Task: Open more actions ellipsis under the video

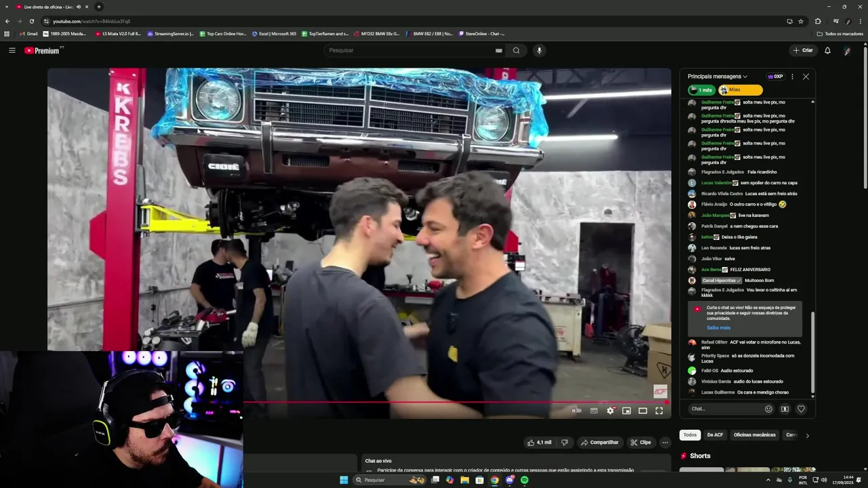Action: (665, 443)
